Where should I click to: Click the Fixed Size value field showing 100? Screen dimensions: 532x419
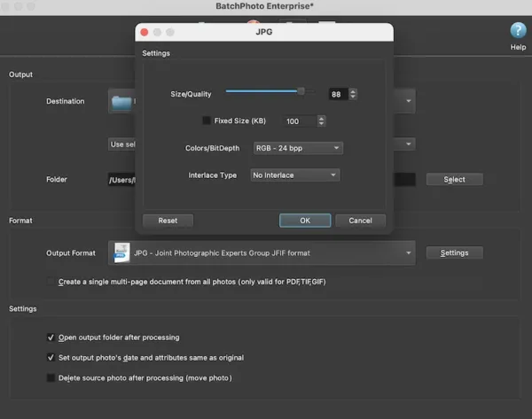300,121
